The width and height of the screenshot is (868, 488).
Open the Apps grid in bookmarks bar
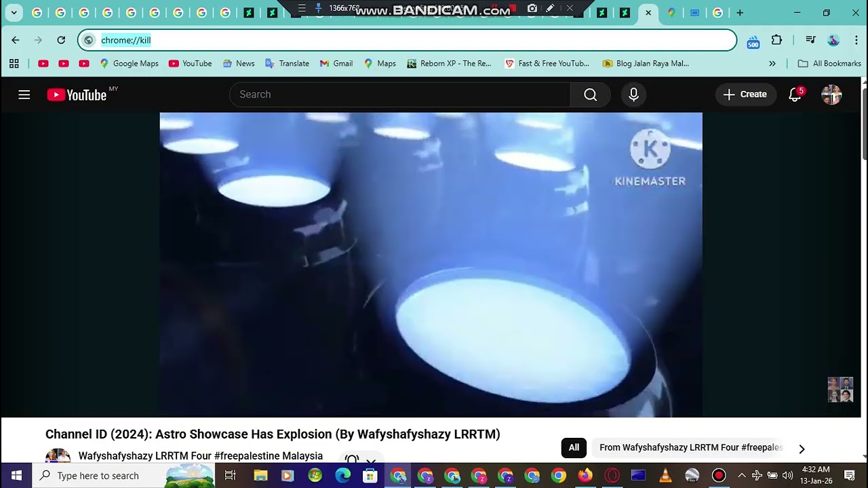[x=14, y=63]
